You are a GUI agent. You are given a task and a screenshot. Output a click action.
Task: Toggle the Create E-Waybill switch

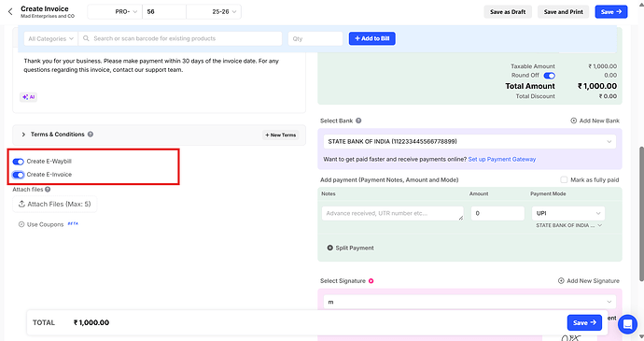coord(18,162)
